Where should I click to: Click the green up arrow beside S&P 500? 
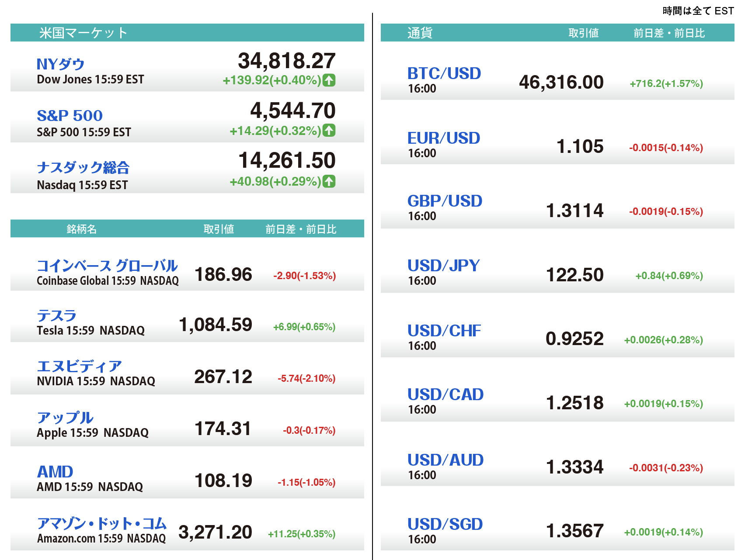point(329,131)
